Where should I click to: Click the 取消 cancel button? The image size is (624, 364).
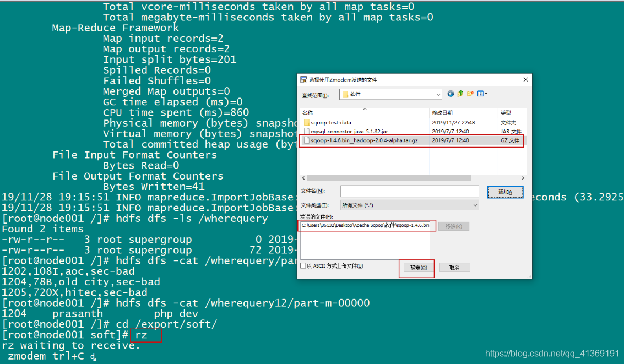(x=454, y=268)
